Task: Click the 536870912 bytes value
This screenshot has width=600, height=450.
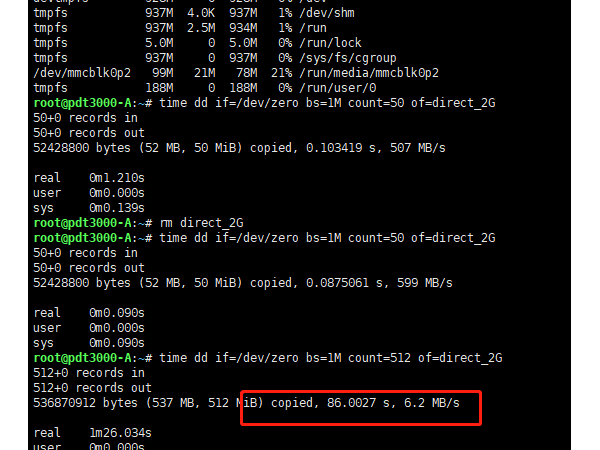Action: (x=64, y=403)
